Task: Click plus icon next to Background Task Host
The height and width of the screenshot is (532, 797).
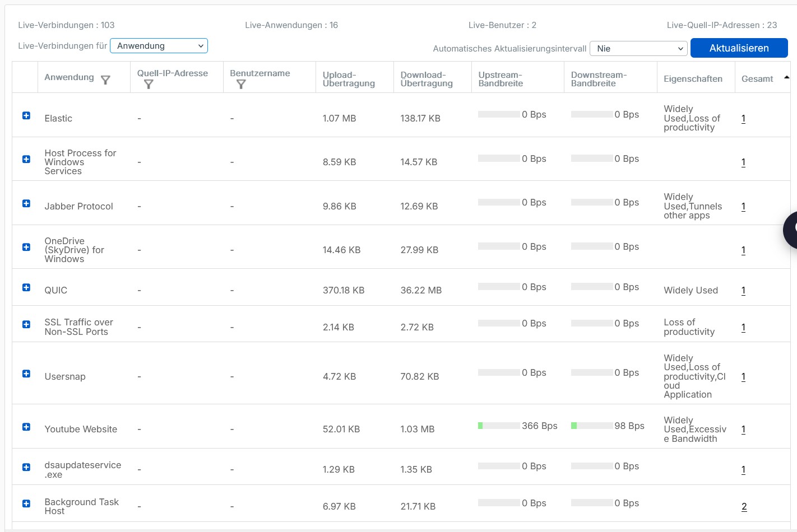Action: point(26,503)
